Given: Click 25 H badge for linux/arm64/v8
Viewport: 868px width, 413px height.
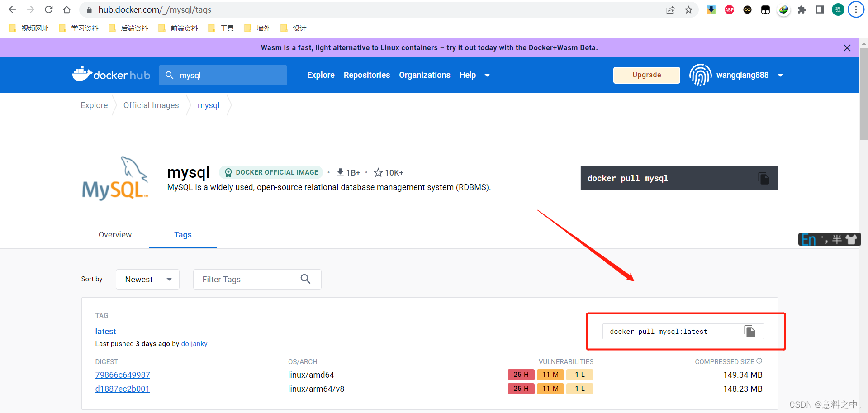Looking at the screenshot, I should tap(521, 389).
